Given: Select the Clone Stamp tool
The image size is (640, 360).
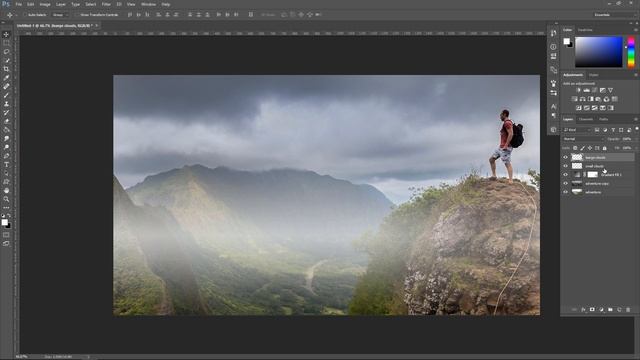Looking at the screenshot, I should (6, 104).
